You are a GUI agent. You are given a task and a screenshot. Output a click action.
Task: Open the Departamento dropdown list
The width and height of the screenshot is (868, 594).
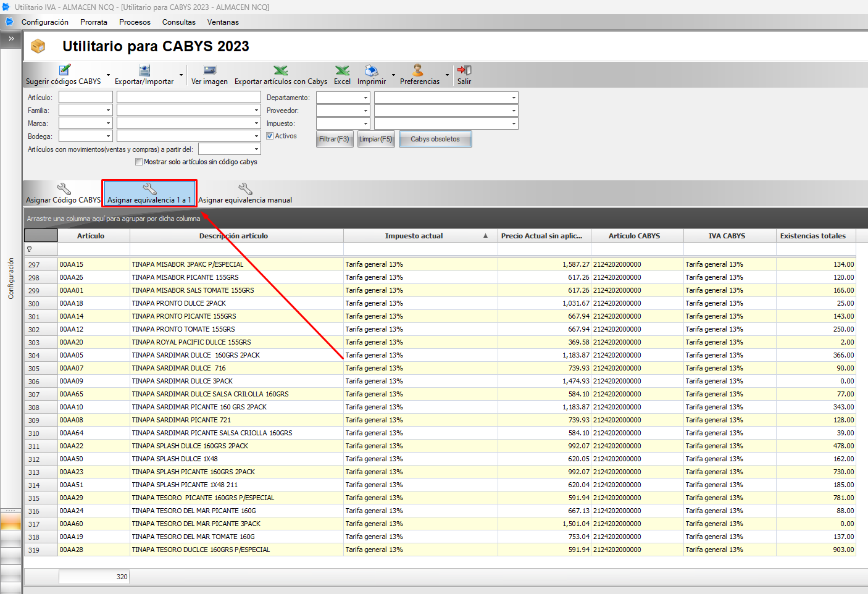[365, 98]
